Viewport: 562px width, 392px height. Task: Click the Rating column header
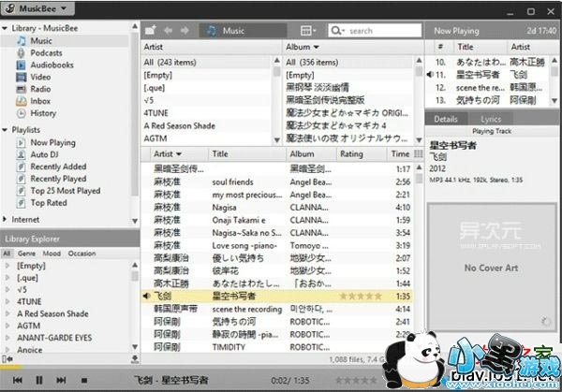tap(351, 154)
